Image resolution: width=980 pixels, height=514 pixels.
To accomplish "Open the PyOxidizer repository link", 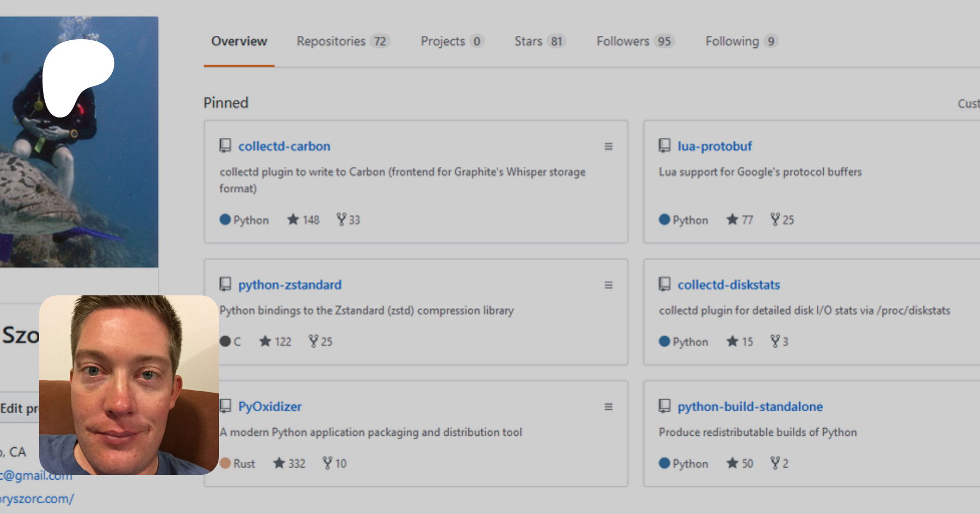I will point(269,406).
